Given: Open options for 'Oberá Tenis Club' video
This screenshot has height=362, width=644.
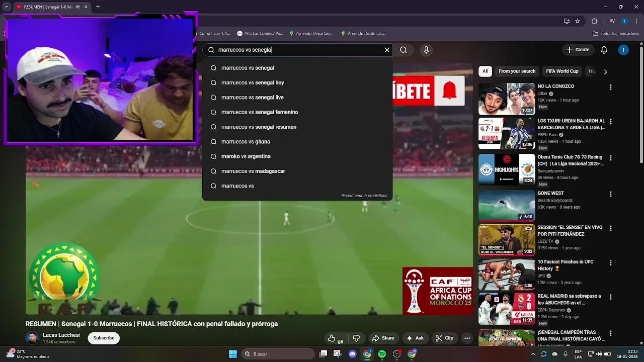Looking at the screenshot, I should pyautogui.click(x=611, y=158).
